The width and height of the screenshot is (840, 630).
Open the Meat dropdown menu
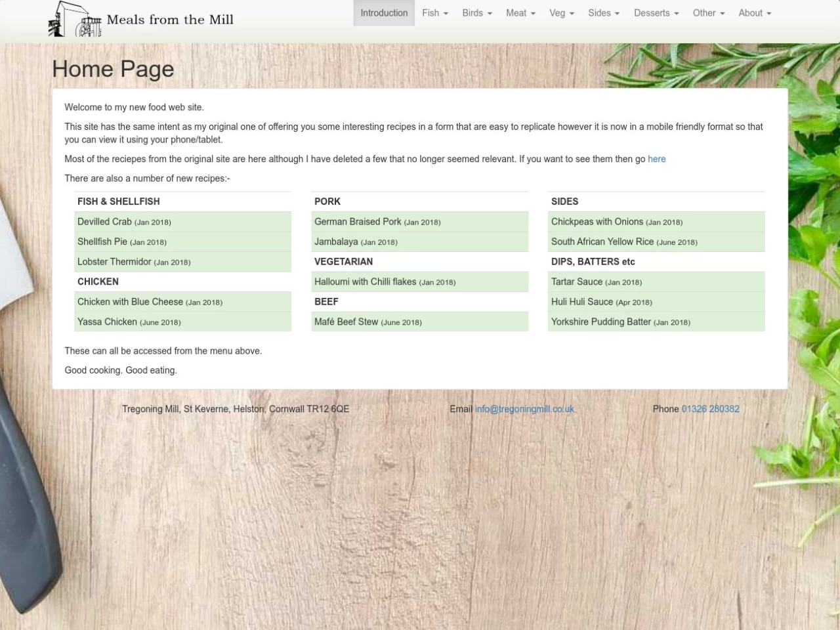520,13
